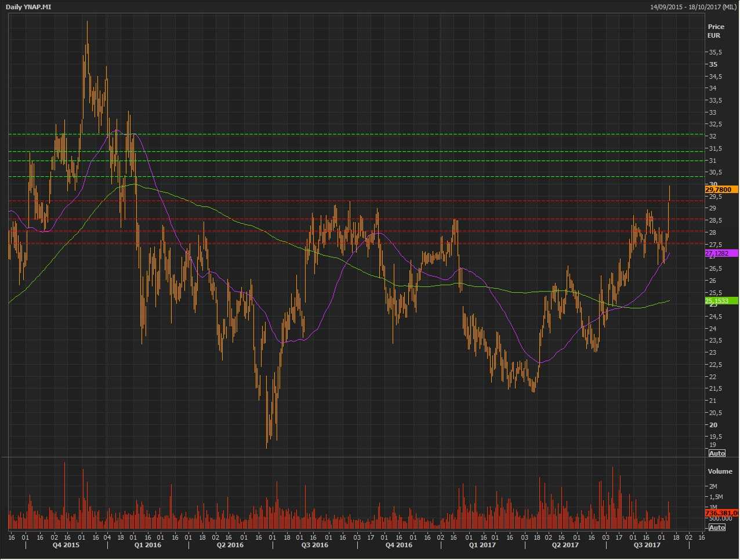Select the green 25,1533 moving average tag
Image resolution: width=740 pixels, height=560 pixels.
[x=721, y=301]
